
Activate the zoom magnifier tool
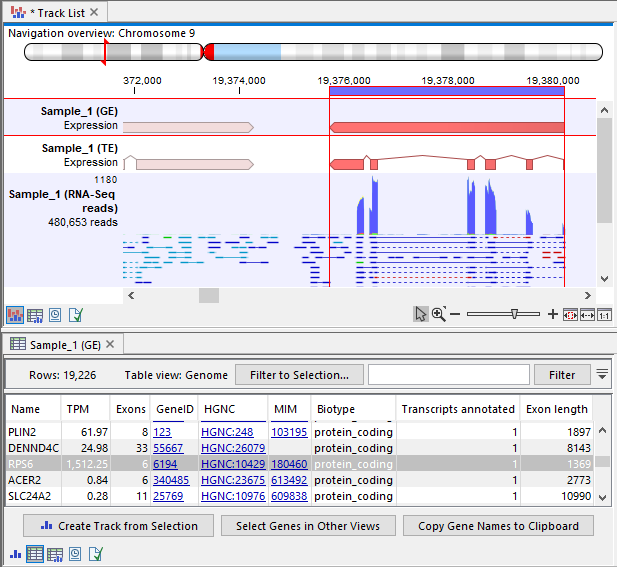coord(438,314)
